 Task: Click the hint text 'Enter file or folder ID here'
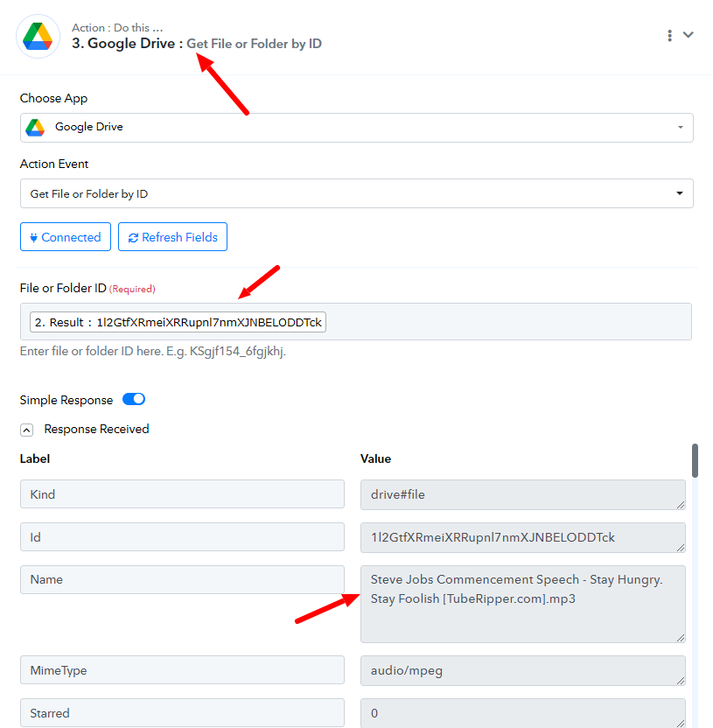[153, 351]
